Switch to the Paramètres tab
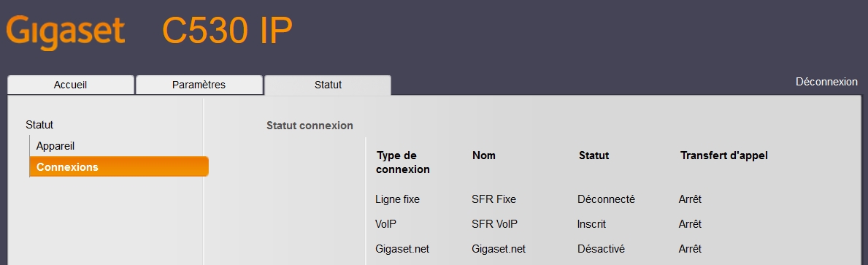Viewport: 868px width, 265px height. pyautogui.click(x=199, y=85)
